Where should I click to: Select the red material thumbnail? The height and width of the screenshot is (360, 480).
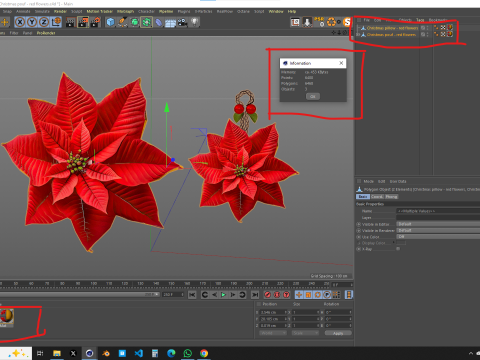[7, 317]
